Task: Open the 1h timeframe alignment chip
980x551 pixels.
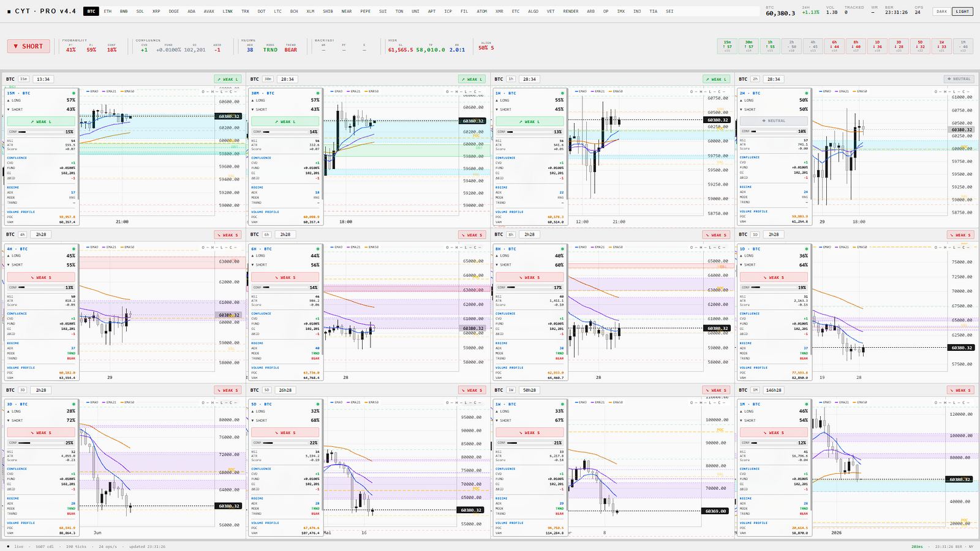Action: coord(771,46)
